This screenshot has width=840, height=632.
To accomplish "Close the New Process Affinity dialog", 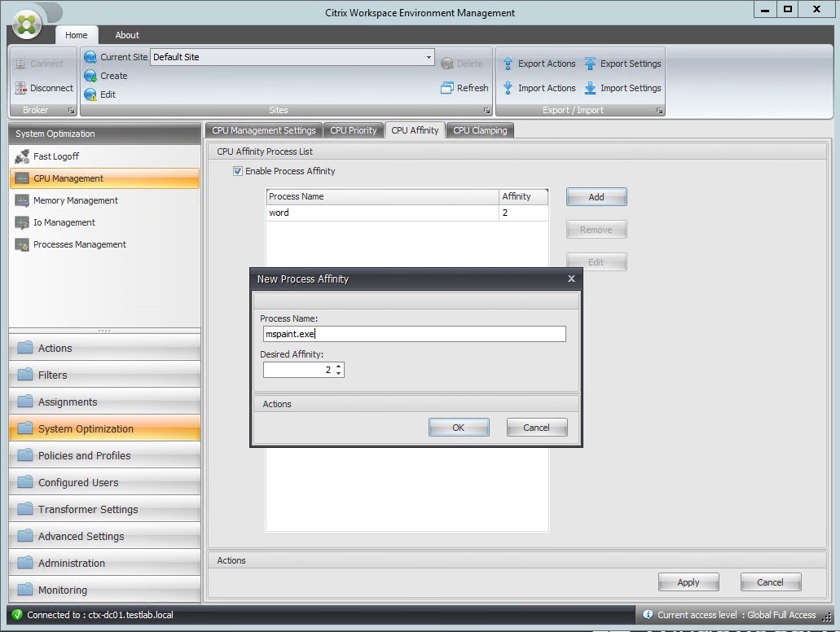I will pyautogui.click(x=572, y=279).
